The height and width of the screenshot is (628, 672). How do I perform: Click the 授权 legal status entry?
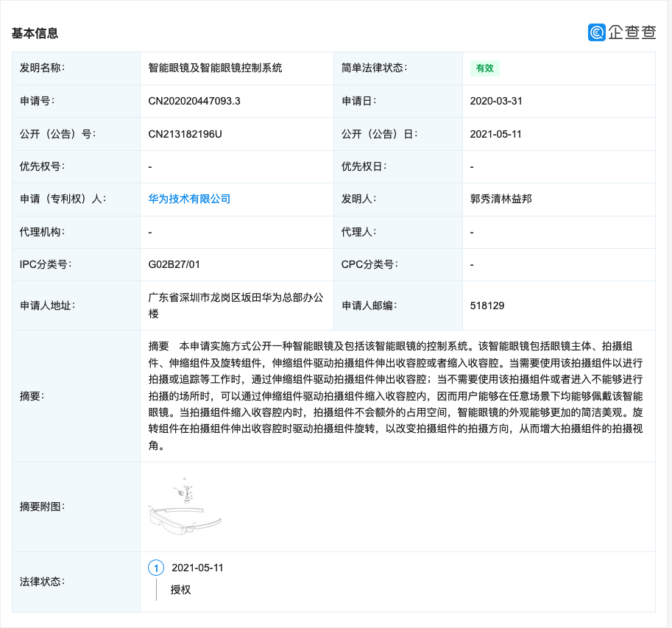pyautogui.click(x=180, y=590)
